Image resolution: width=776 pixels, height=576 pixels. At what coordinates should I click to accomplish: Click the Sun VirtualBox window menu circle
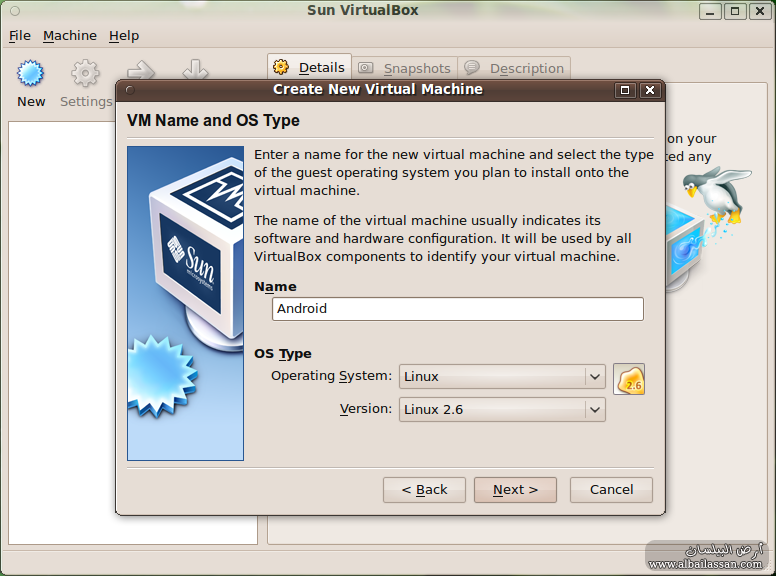15,10
